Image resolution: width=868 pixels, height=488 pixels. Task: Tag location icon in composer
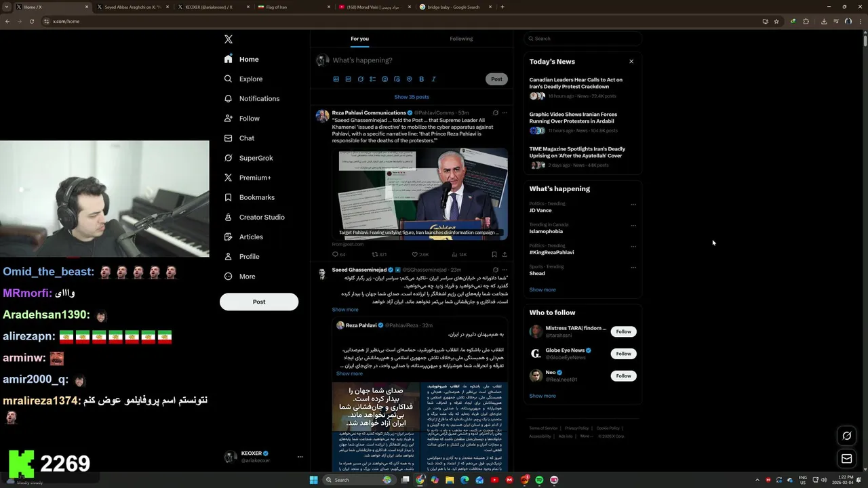click(x=410, y=79)
